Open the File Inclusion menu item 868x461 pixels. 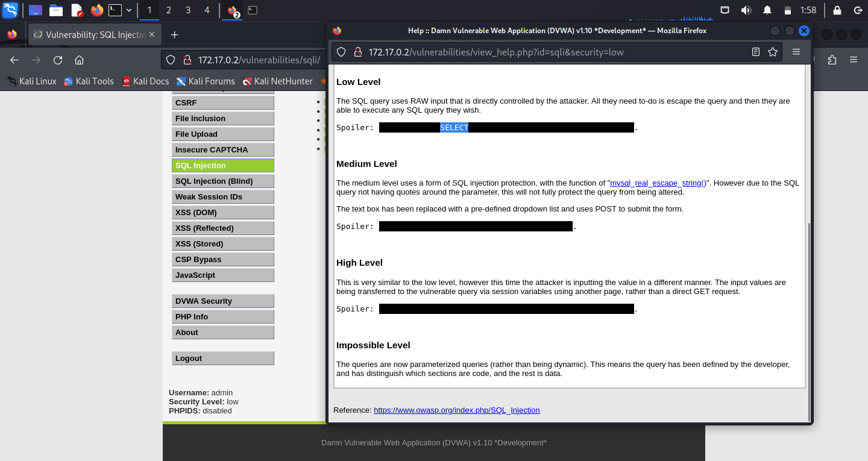[223, 119]
